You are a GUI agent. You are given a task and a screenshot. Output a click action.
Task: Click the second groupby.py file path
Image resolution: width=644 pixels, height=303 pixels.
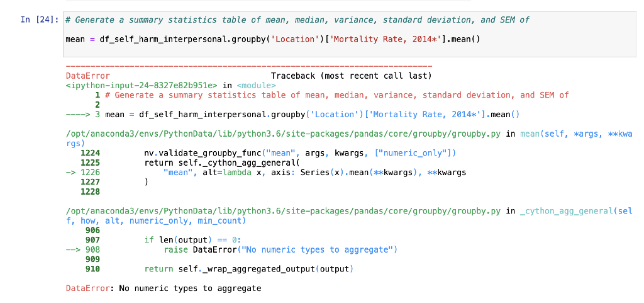tap(283, 211)
